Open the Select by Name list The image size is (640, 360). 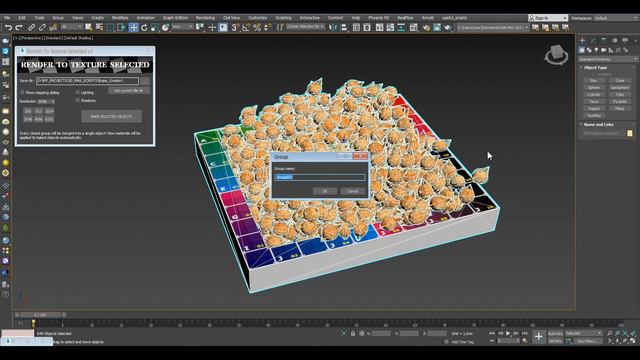click(x=99, y=27)
